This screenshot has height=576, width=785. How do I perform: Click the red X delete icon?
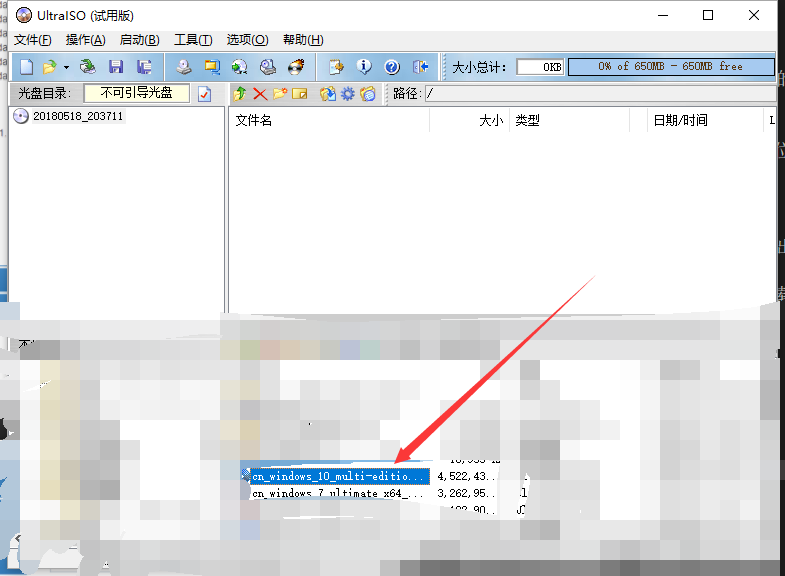coord(260,94)
